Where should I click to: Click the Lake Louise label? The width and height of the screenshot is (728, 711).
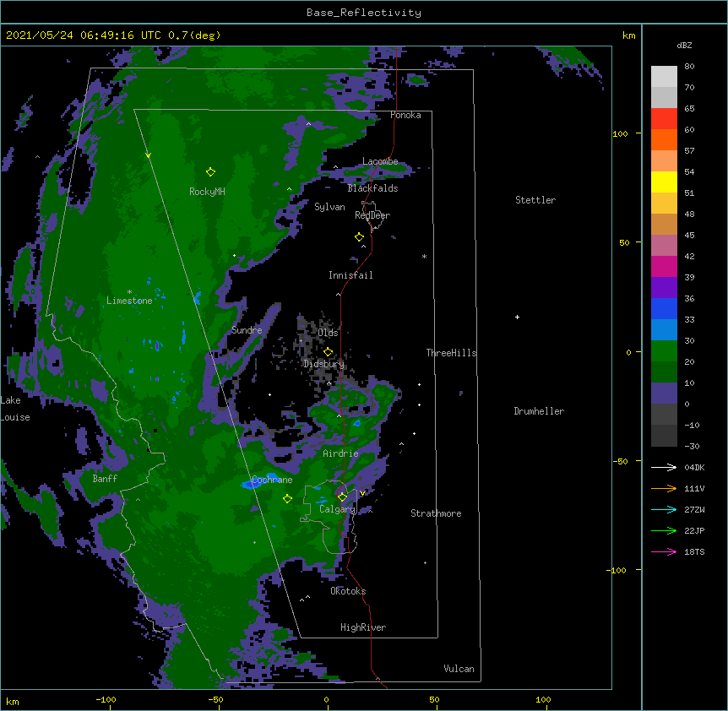coord(15,409)
